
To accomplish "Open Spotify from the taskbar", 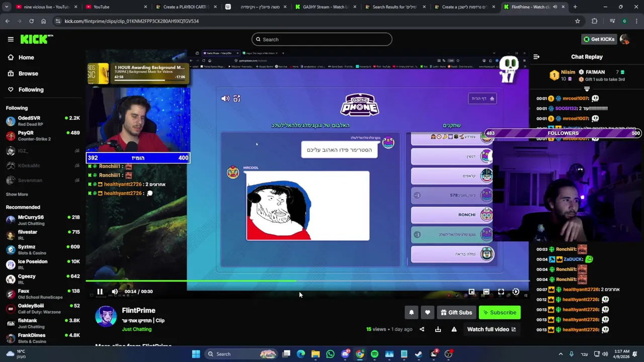I will click(374, 354).
